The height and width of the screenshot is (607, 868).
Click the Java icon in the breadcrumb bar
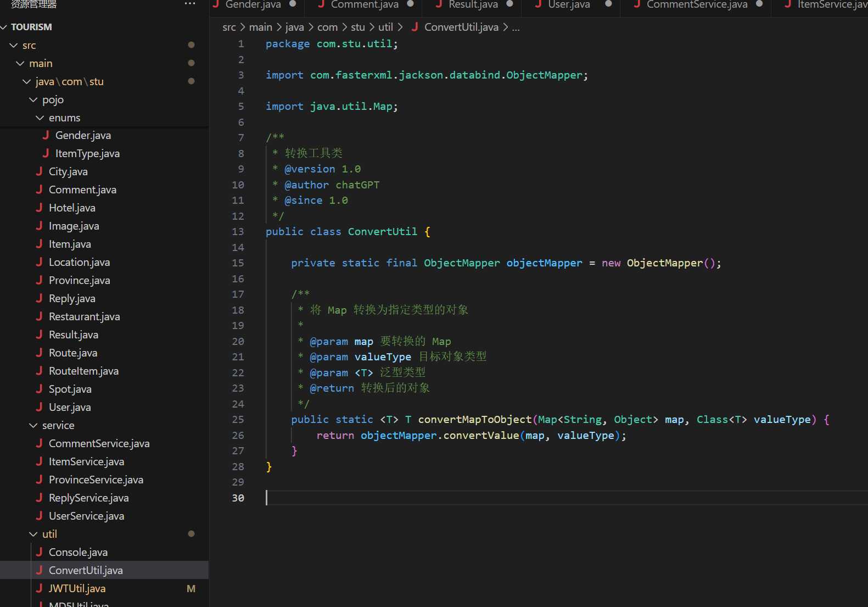tap(415, 27)
